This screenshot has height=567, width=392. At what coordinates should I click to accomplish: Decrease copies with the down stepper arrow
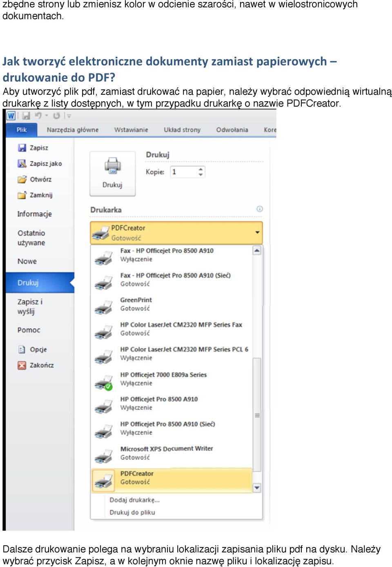200,175
